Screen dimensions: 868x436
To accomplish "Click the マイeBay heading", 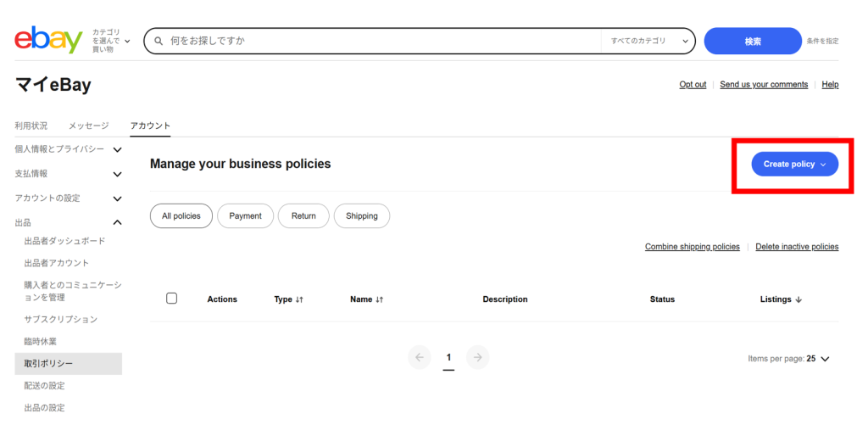I will pyautogui.click(x=53, y=85).
